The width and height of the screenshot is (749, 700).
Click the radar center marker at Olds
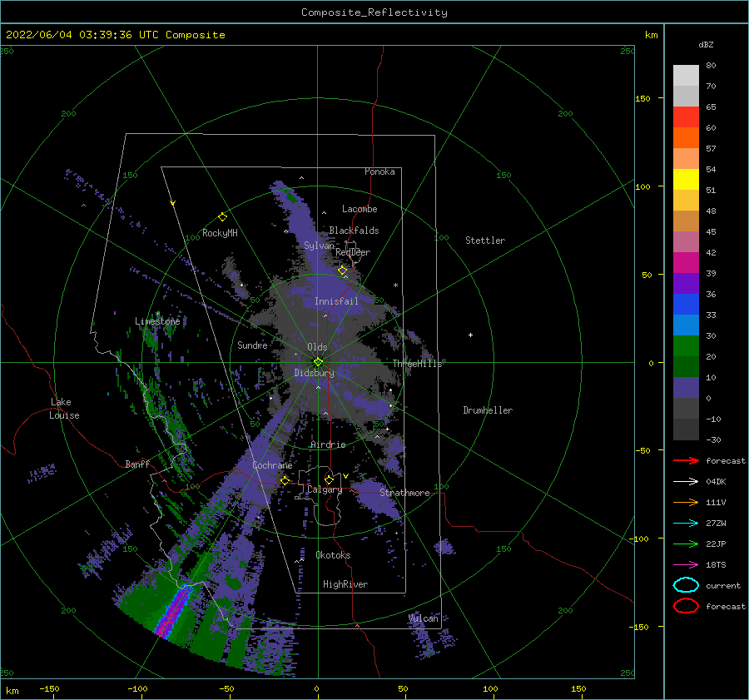tap(318, 362)
